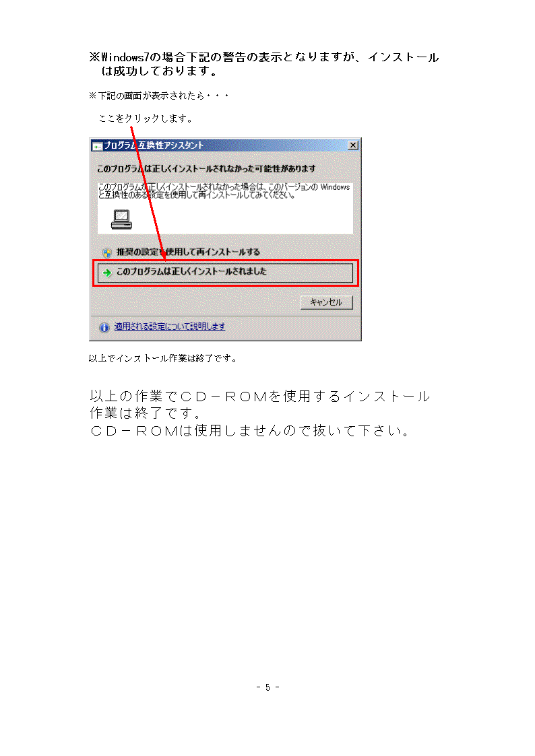Open the 適用される設定について説明します link
The image size is (535, 756).
coord(170,327)
